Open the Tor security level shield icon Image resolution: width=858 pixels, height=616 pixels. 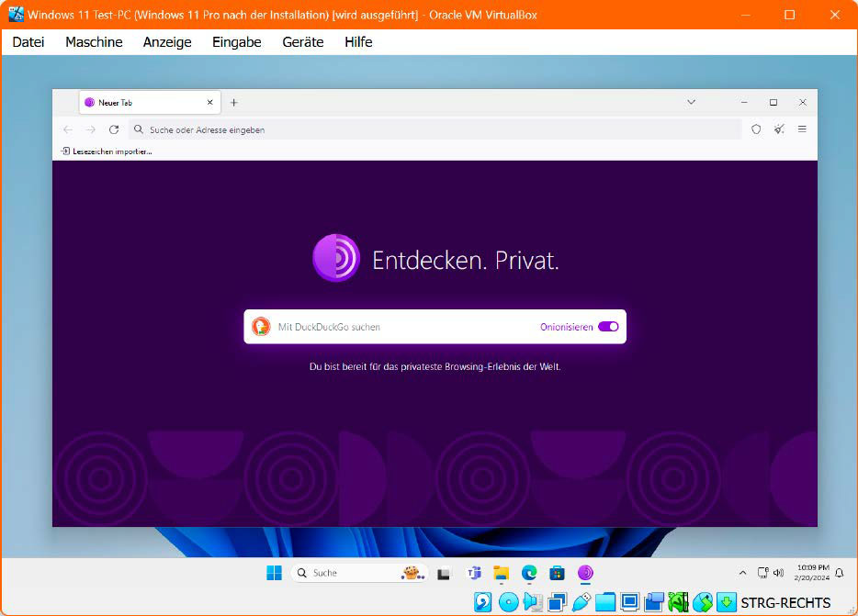[756, 129]
